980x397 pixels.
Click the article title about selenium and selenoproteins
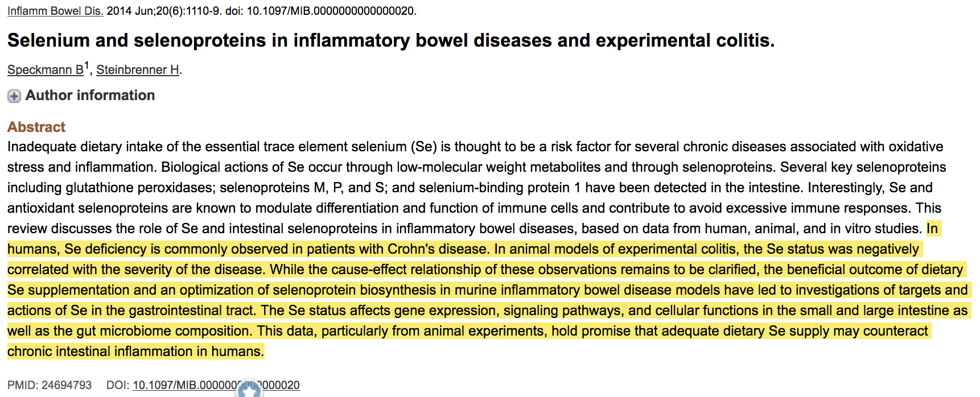pos(390,40)
